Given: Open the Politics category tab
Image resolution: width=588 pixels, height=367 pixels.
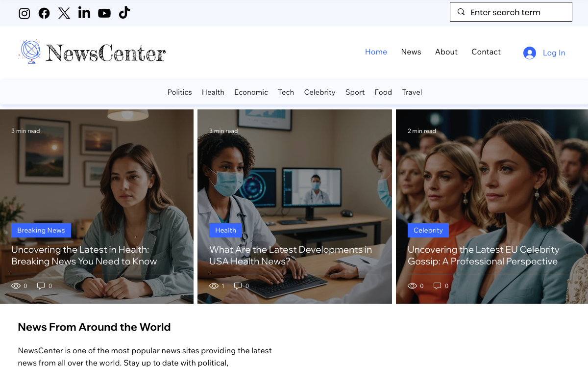Looking at the screenshot, I should (179, 92).
